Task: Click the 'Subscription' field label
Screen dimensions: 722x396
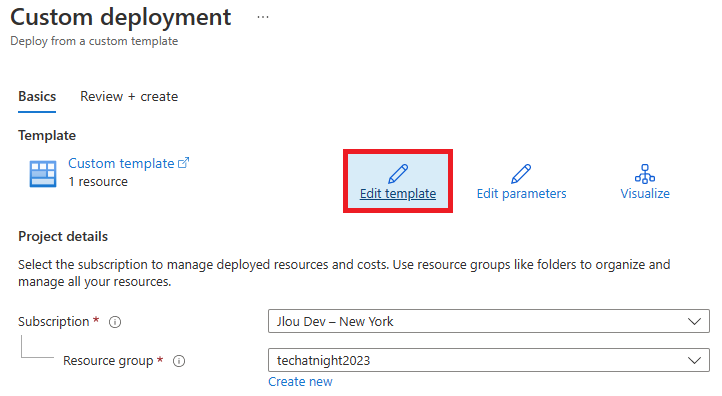Action: [53, 321]
